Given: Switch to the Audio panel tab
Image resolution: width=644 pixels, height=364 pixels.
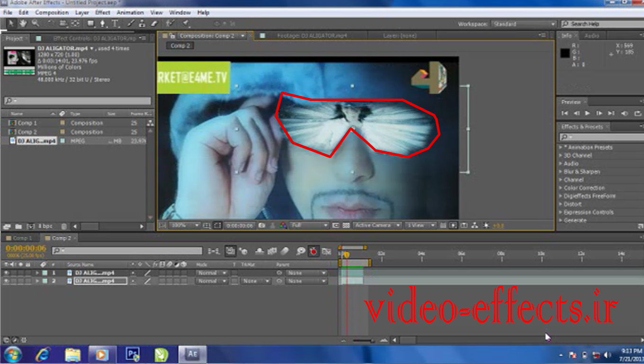Looking at the screenshot, I should pos(591,36).
